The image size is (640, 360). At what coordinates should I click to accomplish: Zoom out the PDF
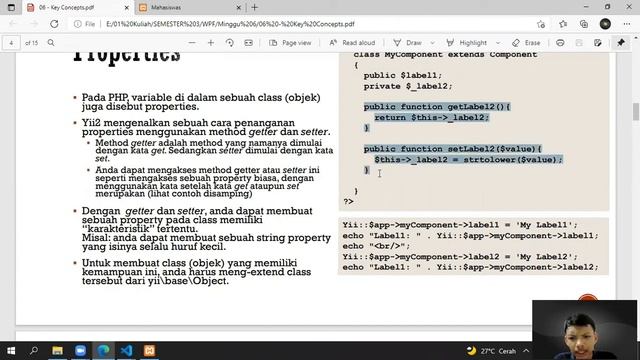pos(192,42)
